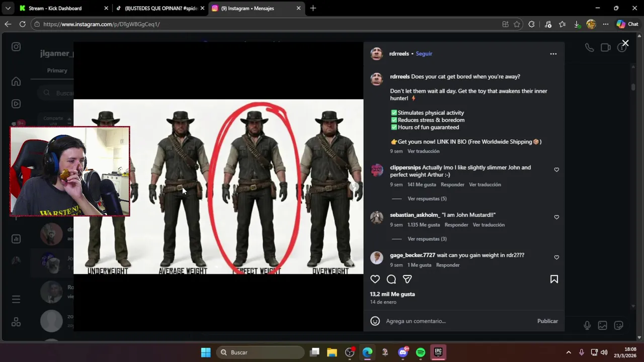Start an audio call with the phone icon

[589, 47]
